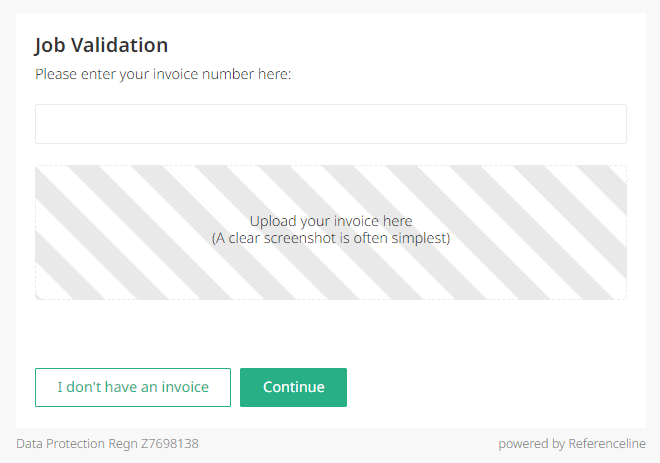Skip the invoice using the outlined button
The height and width of the screenshot is (463, 660).
133,387
